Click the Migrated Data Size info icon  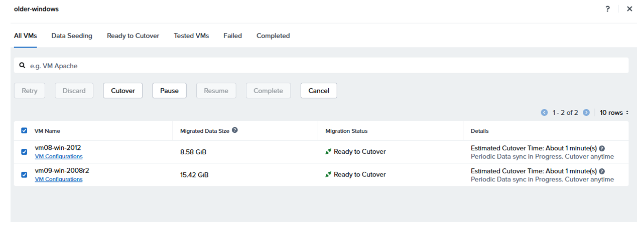pos(235,130)
